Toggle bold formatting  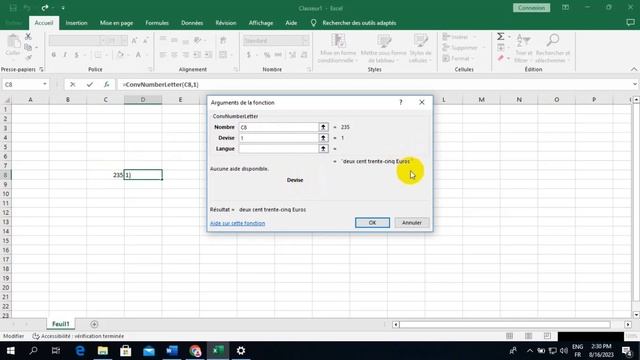53,55
